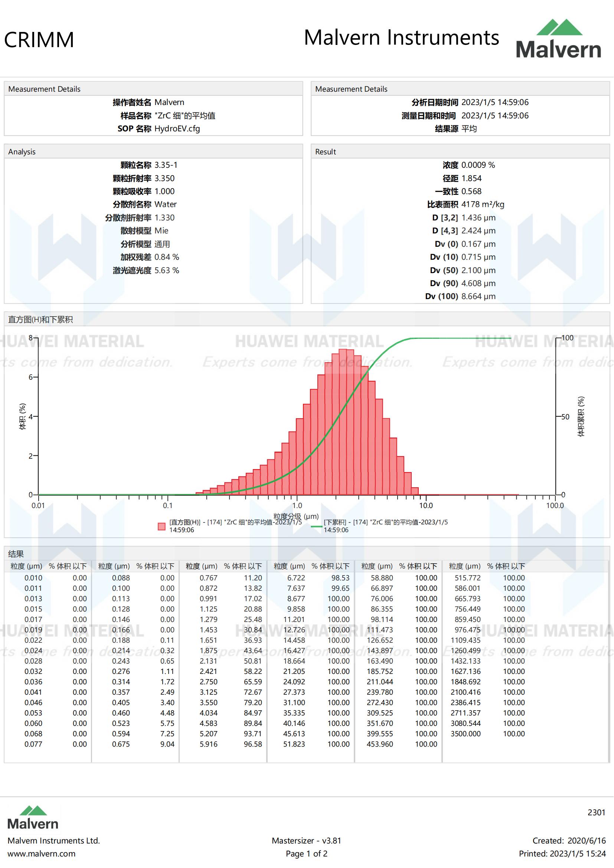
Task: Select specific surface area 4178 m²/kg
Action: click(x=483, y=204)
